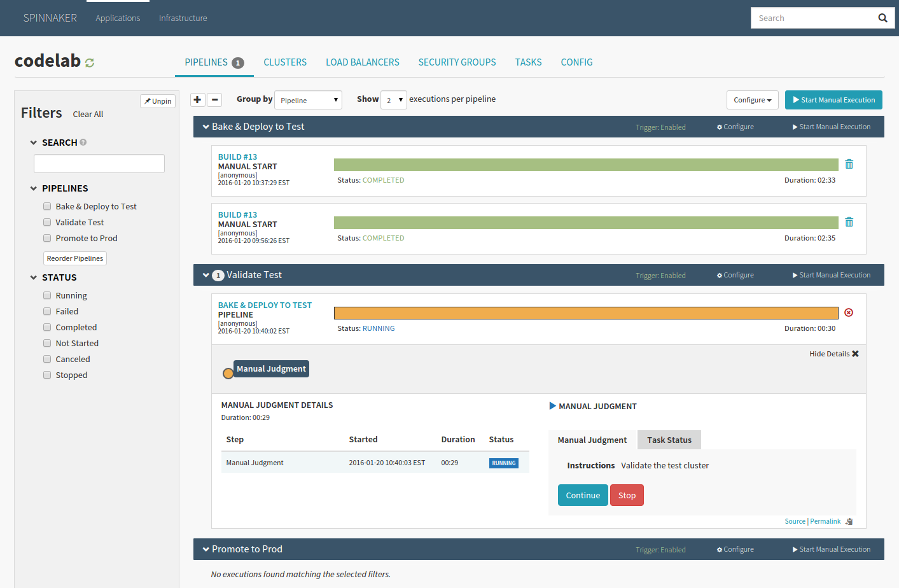
Task: Click the SPINNAKER home logo
Action: pyautogui.click(x=50, y=18)
